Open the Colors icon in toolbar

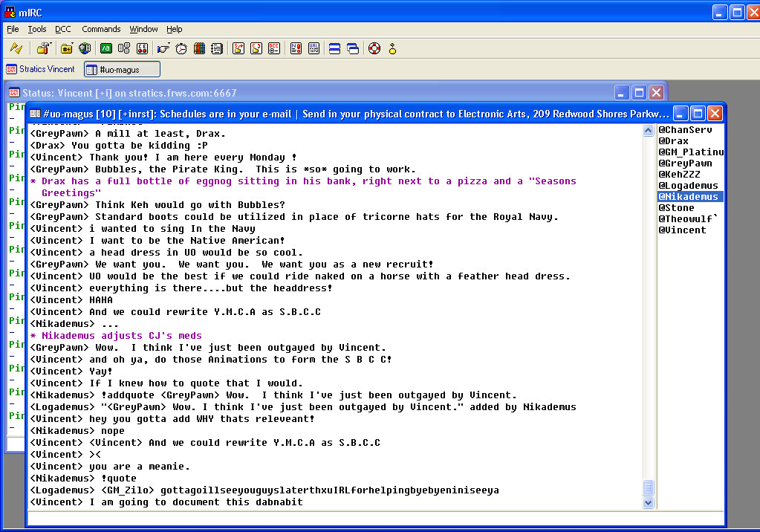(x=199, y=48)
